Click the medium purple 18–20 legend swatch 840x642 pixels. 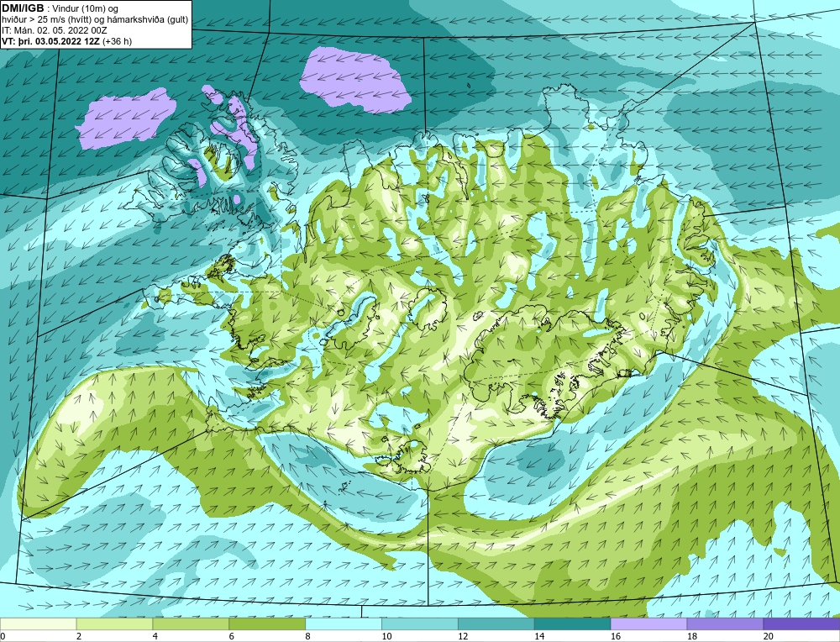(726, 624)
